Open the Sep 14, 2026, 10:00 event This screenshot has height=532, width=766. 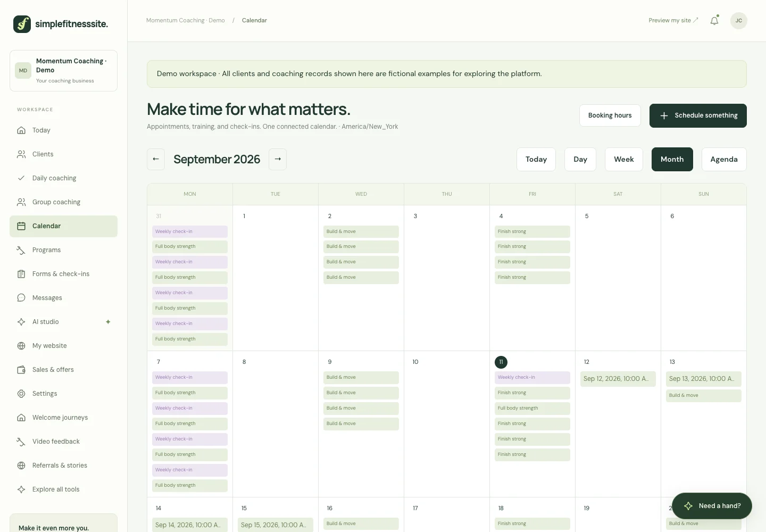[190, 525]
